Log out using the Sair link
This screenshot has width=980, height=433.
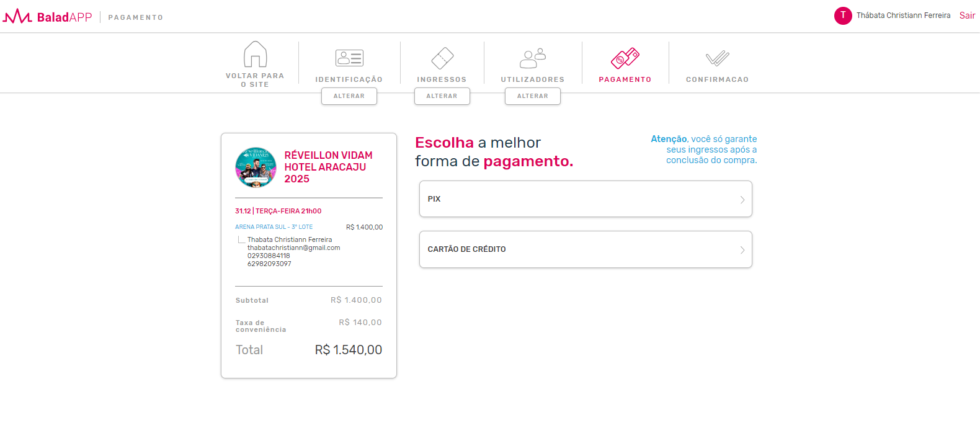click(967, 16)
